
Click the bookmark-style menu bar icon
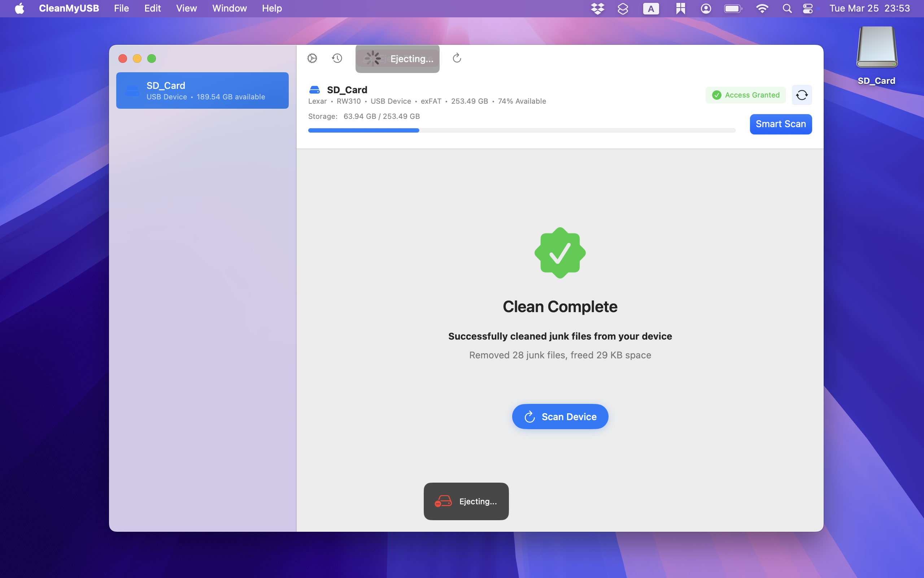680,8
